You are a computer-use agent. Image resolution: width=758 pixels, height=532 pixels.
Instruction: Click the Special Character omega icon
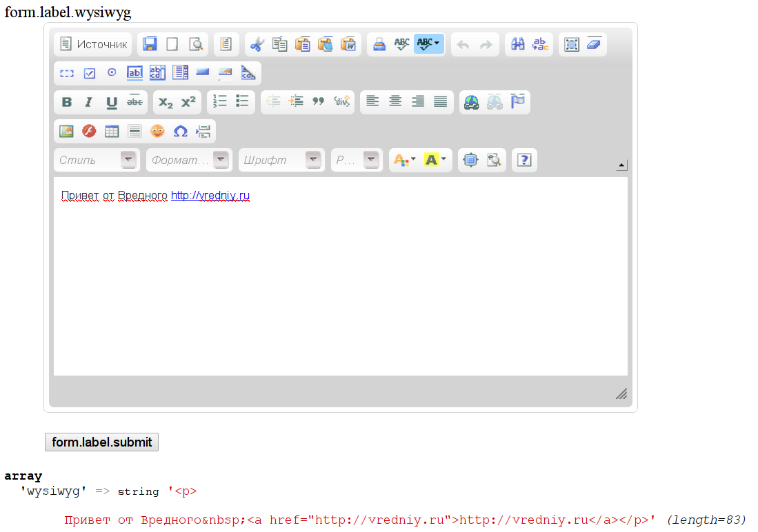click(x=180, y=131)
